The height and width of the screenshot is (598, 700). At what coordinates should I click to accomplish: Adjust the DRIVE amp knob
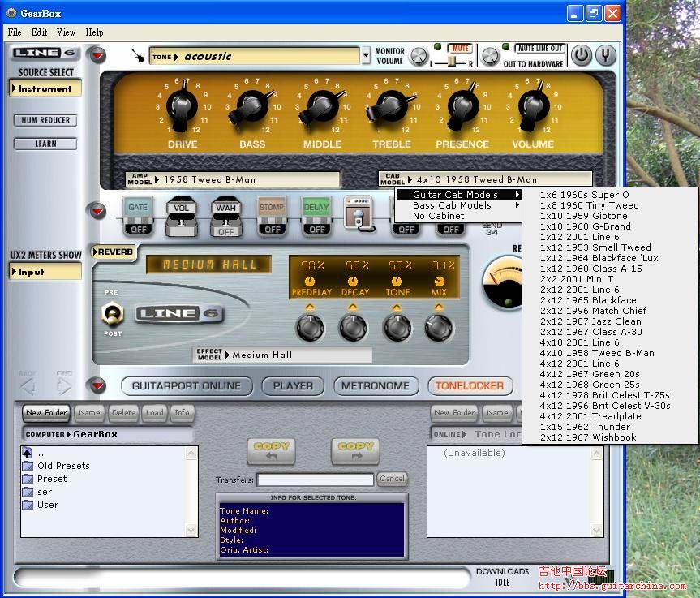click(x=181, y=107)
